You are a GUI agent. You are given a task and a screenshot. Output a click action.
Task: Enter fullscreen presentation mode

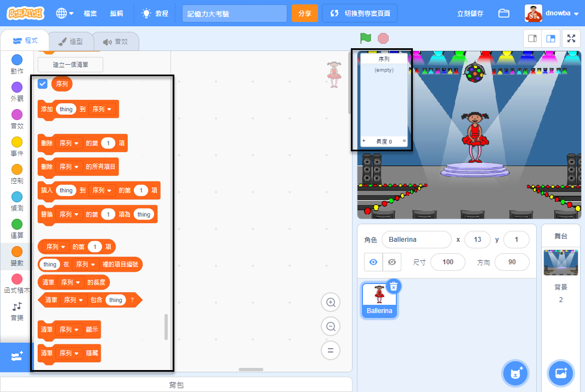[571, 38]
